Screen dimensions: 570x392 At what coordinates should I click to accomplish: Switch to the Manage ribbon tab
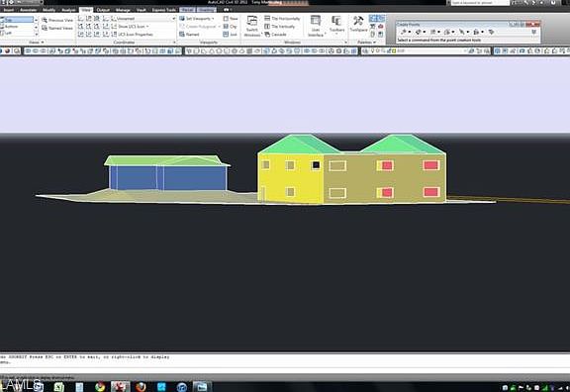pos(123,10)
